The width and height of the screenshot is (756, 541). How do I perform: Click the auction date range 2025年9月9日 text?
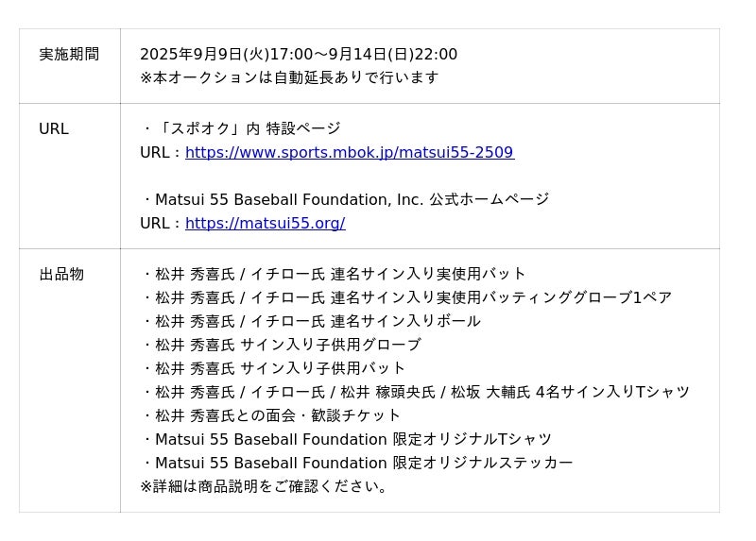coord(298,55)
